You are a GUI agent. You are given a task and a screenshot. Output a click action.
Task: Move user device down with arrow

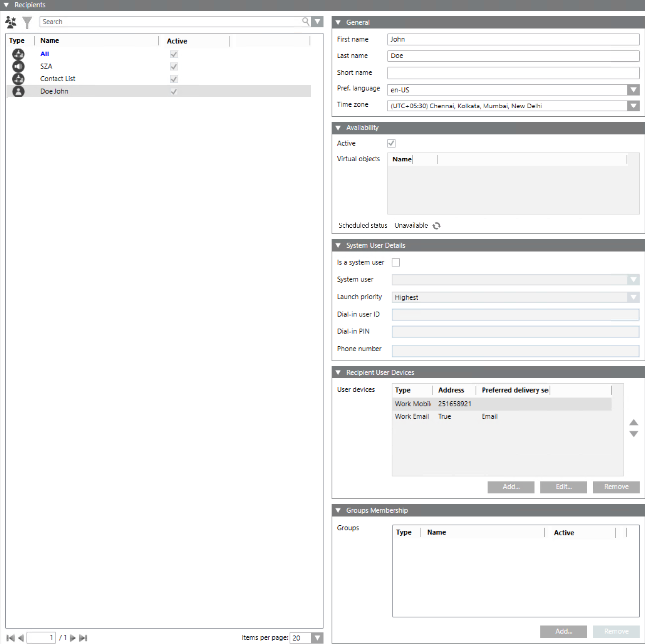[633, 434]
